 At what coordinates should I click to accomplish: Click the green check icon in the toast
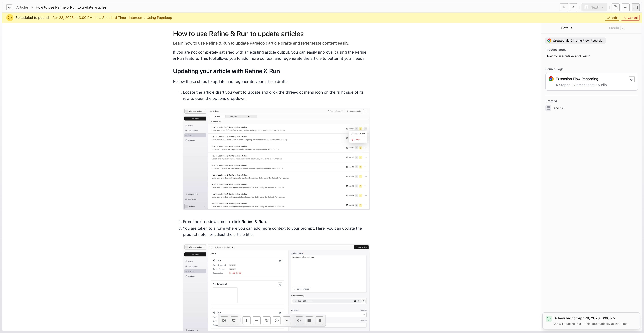click(549, 319)
